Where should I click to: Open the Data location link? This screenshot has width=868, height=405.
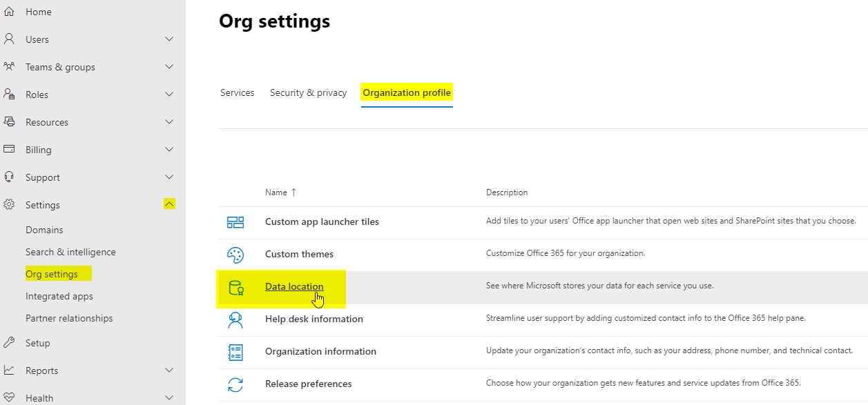pos(294,287)
